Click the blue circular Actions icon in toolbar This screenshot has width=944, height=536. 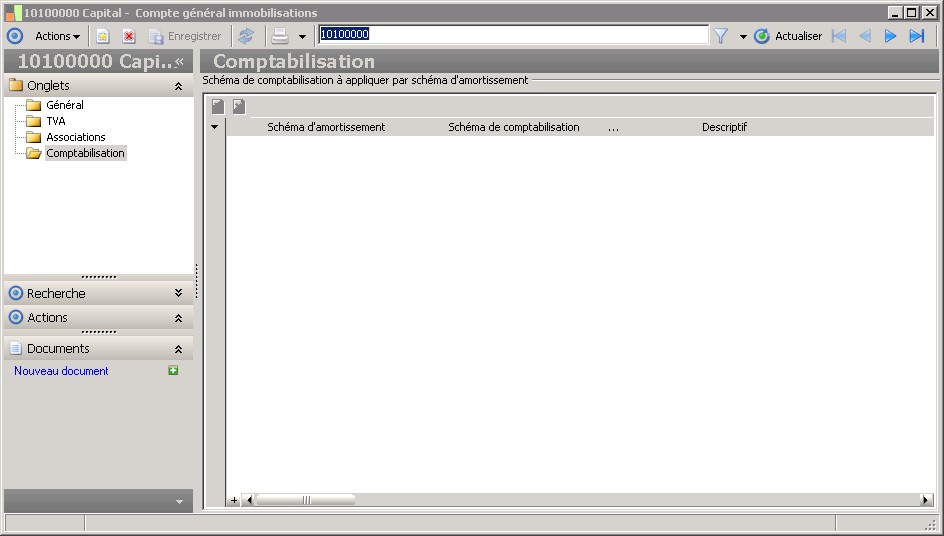click(x=15, y=36)
